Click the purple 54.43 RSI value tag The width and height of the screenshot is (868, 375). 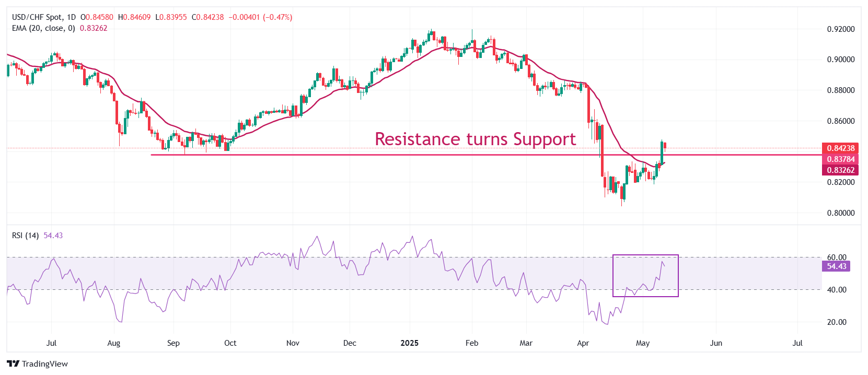coord(836,266)
